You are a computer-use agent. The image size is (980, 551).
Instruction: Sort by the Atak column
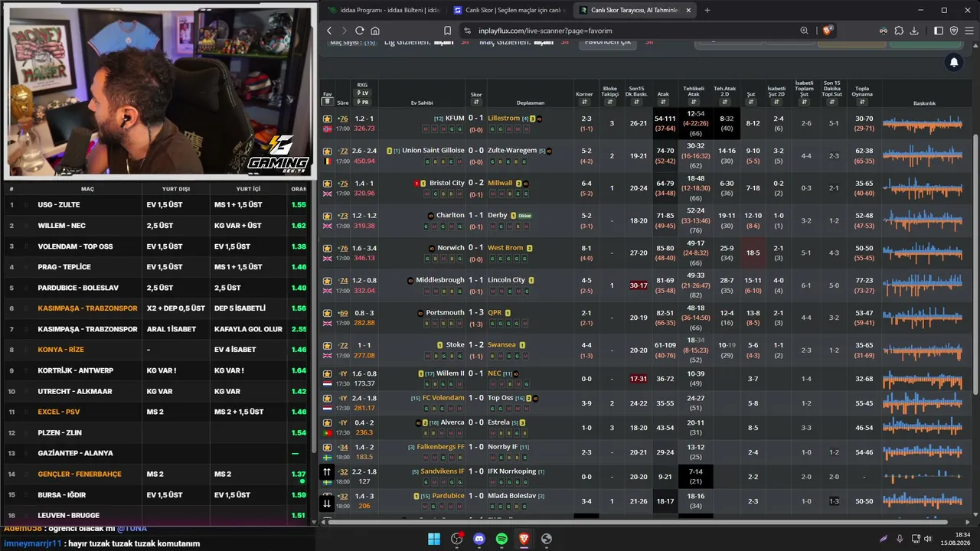[x=664, y=103]
